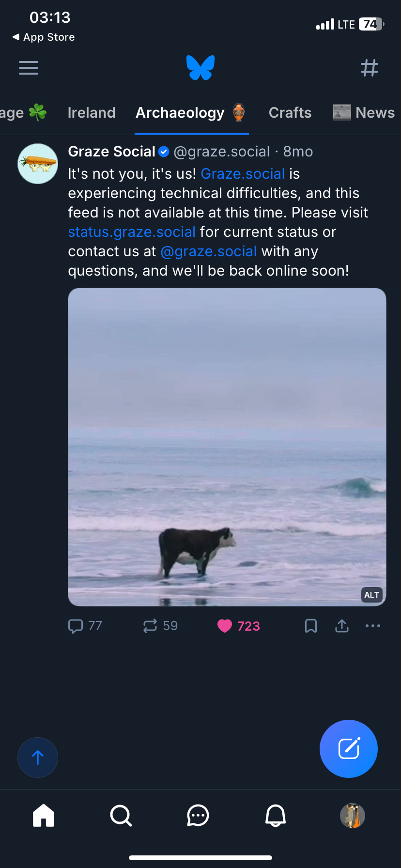
Task: Compose a new post
Action: click(348, 749)
